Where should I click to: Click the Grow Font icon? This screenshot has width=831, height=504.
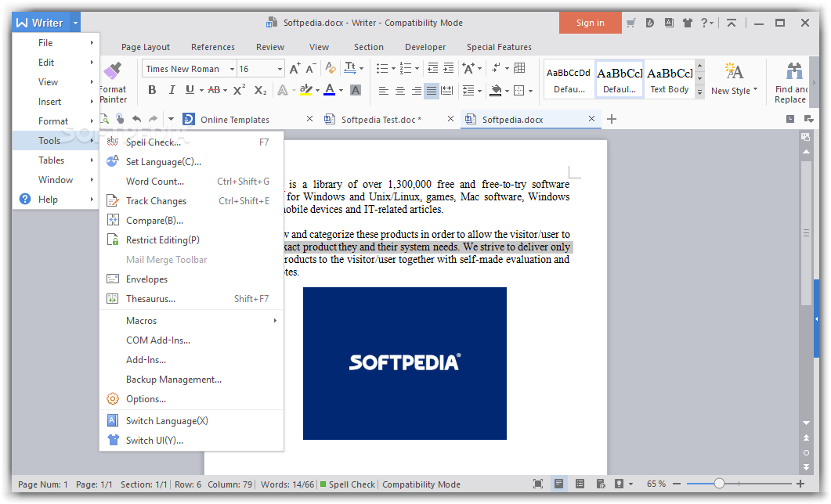click(294, 68)
